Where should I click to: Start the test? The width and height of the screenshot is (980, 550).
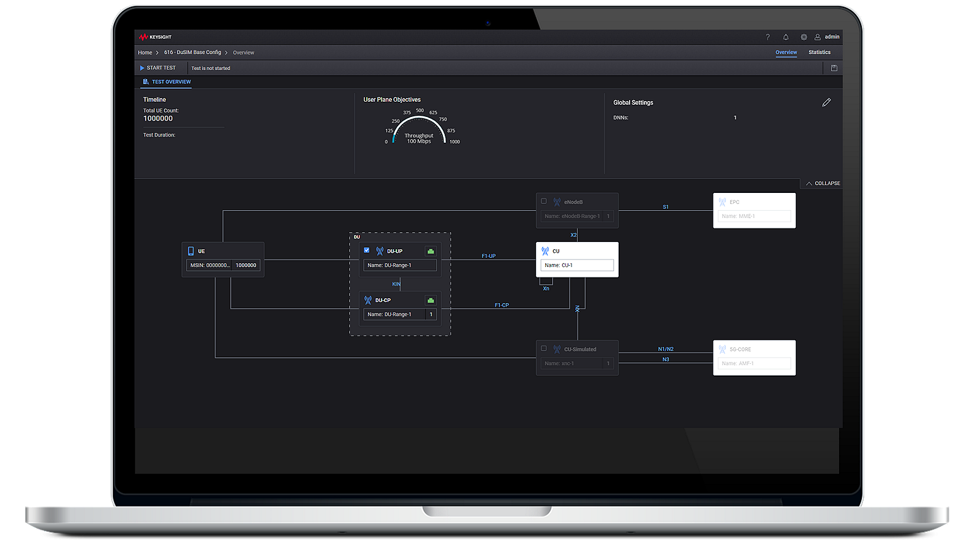(x=158, y=68)
